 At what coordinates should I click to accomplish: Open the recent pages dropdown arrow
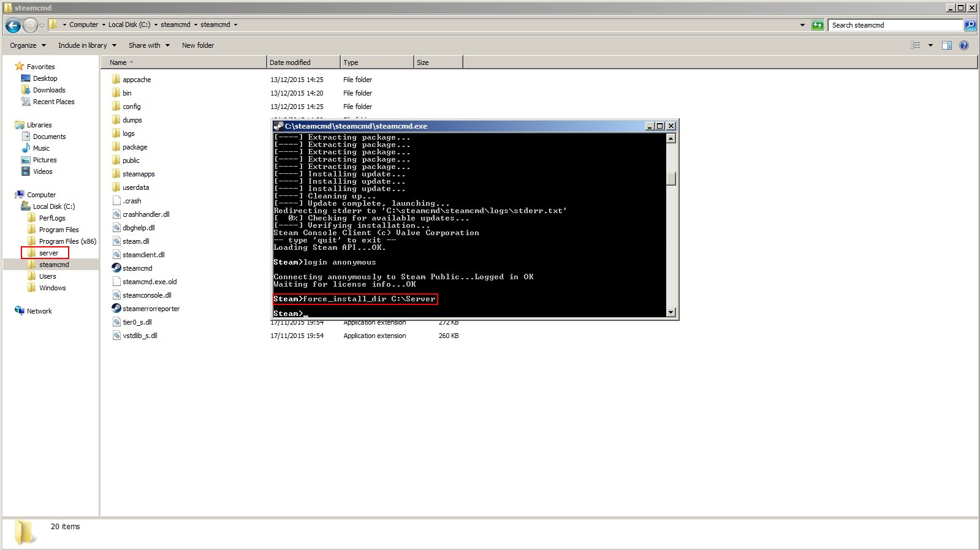[x=42, y=25]
